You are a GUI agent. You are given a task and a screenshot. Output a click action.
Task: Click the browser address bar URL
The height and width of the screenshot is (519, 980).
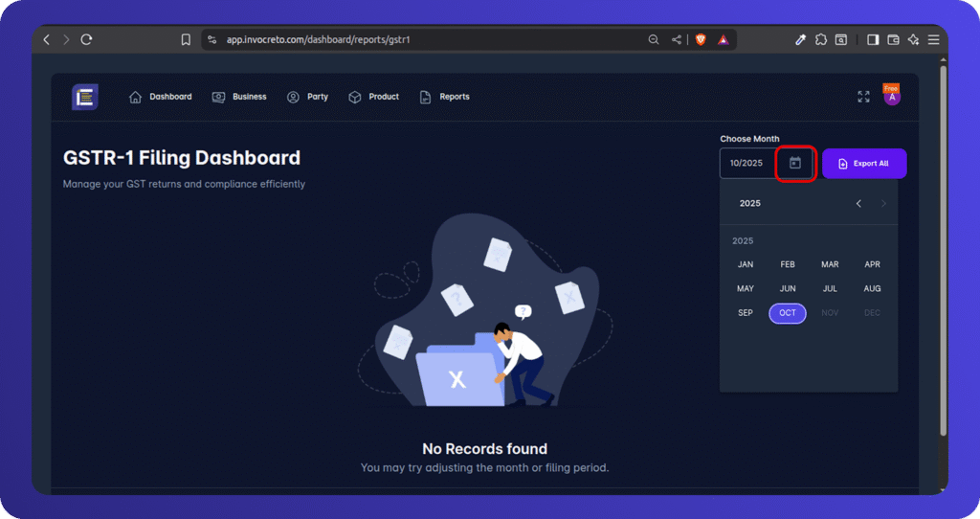point(318,39)
